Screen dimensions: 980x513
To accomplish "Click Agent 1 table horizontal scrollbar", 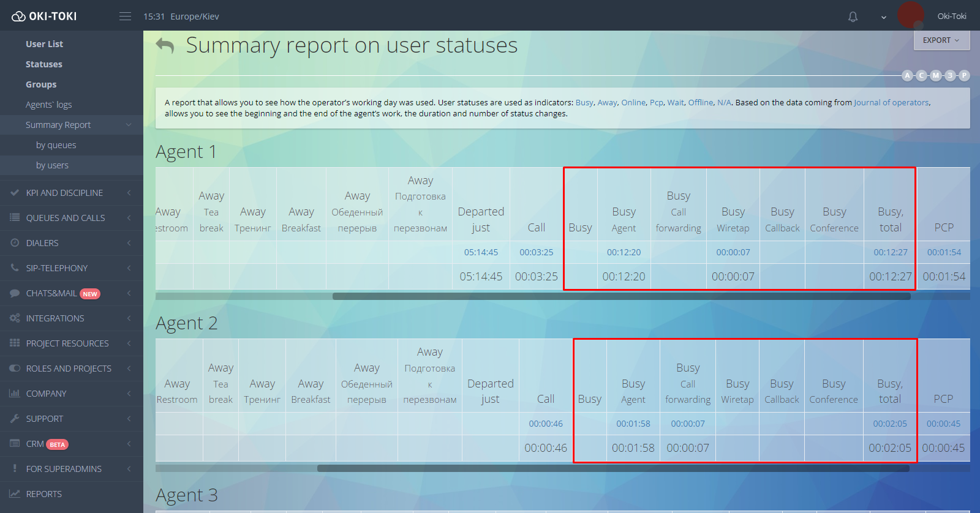I will pos(621,296).
